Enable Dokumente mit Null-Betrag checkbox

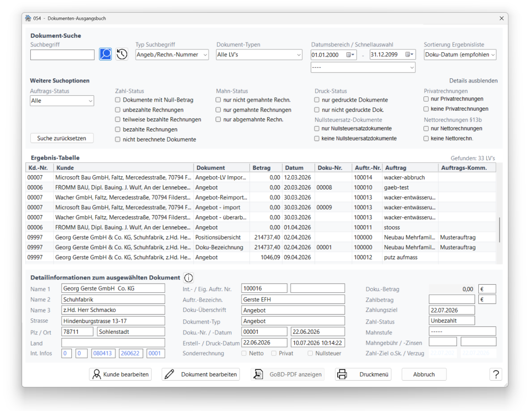[x=118, y=100]
